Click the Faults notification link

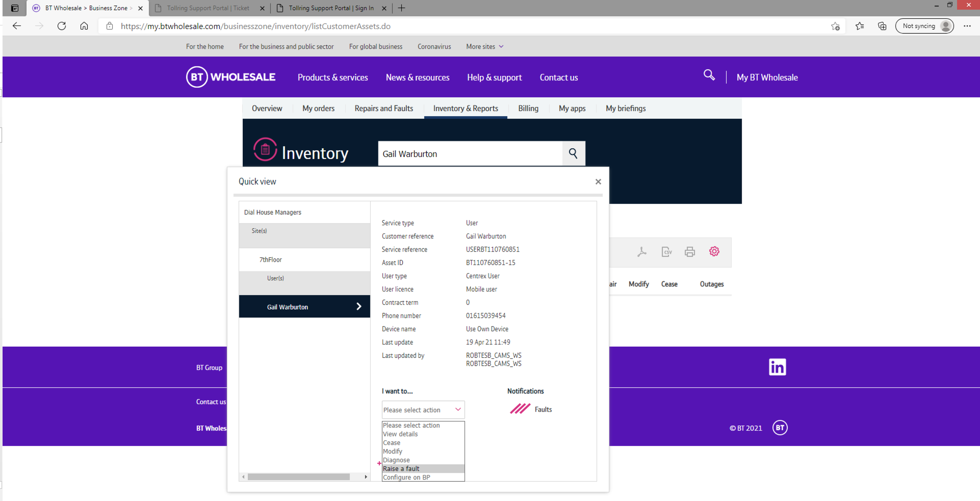543,409
